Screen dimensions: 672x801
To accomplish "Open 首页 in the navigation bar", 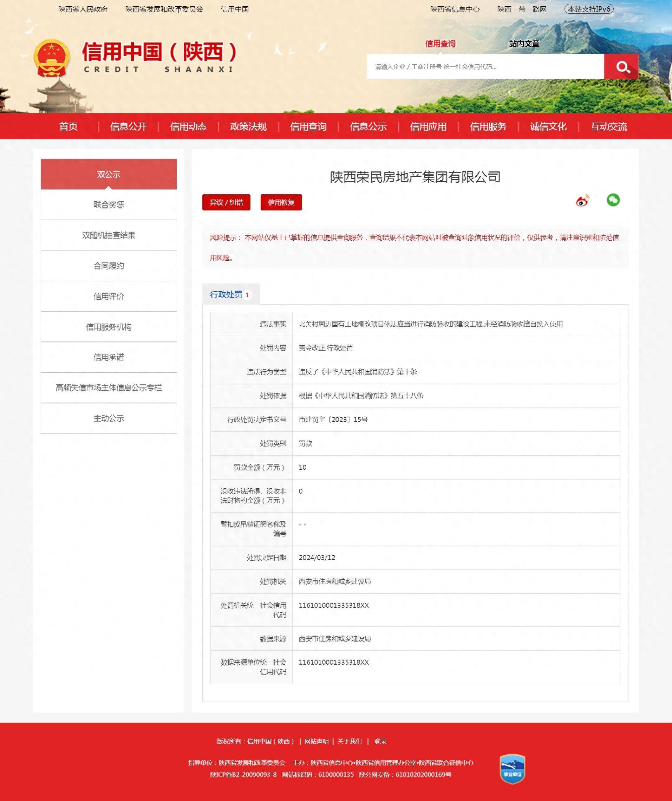I will pos(68,126).
